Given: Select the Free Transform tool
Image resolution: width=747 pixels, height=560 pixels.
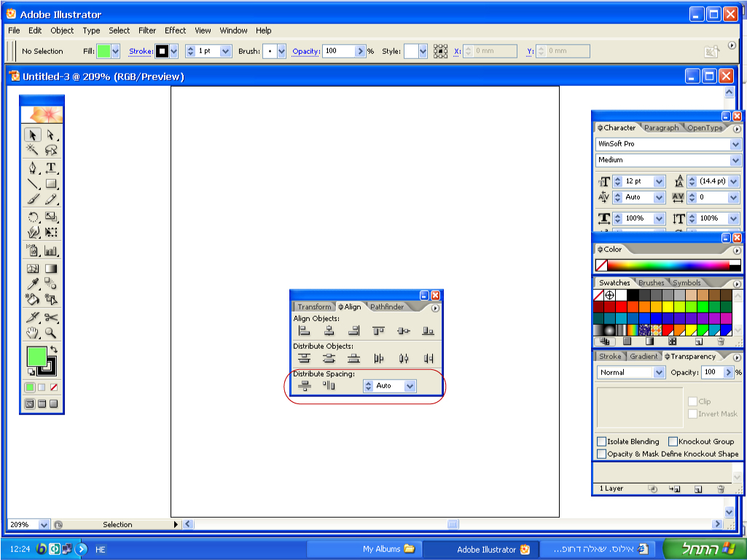Looking at the screenshot, I should click(x=51, y=232).
